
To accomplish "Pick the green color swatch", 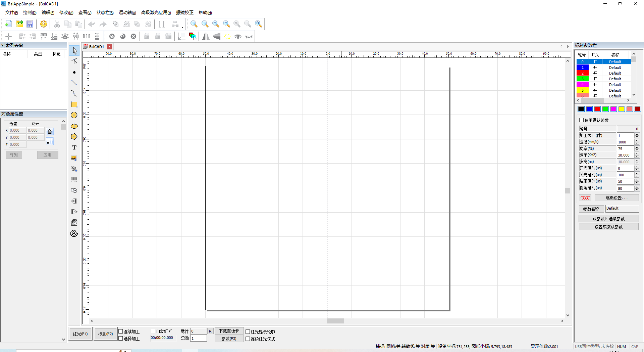I will click(605, 108).
